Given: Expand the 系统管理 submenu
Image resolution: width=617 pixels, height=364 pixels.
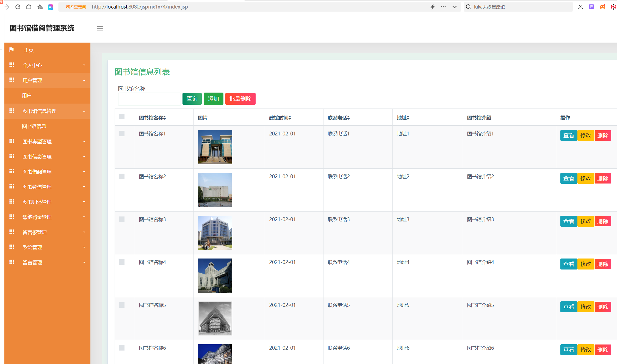Looking at the screenshot, I should [x=32, y=247].
